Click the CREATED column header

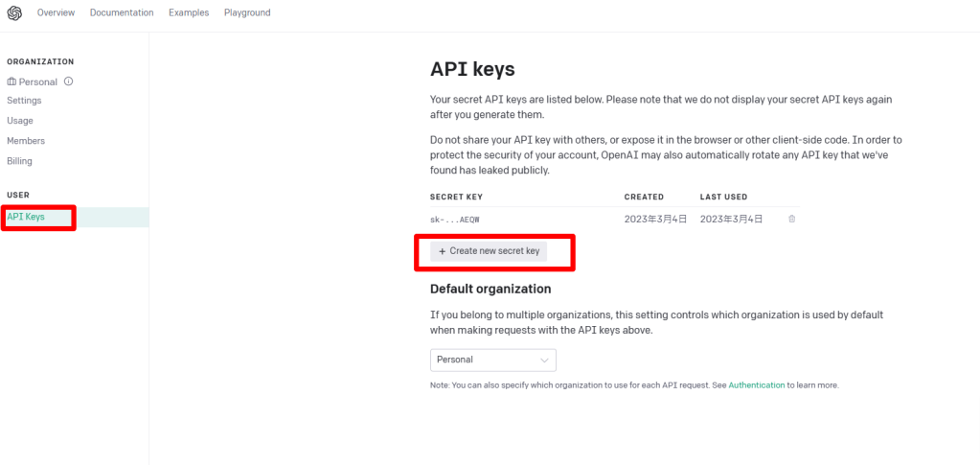644,197
